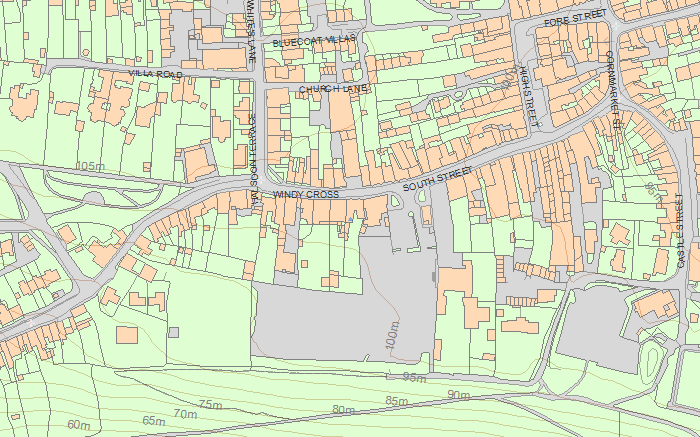Screen dimensions: 700x437
Task: Select the WILSDON TERRACE vertical label
Action: click(253, 159)
